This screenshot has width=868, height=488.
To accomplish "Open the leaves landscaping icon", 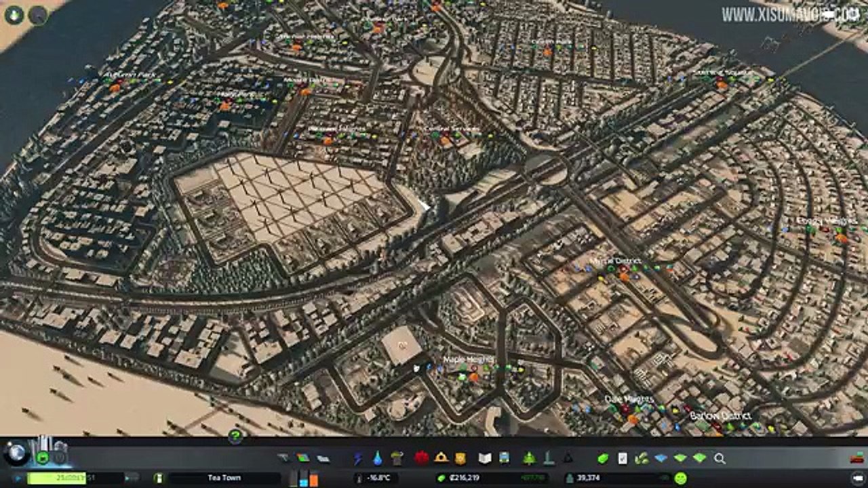I will click(642, 459).
